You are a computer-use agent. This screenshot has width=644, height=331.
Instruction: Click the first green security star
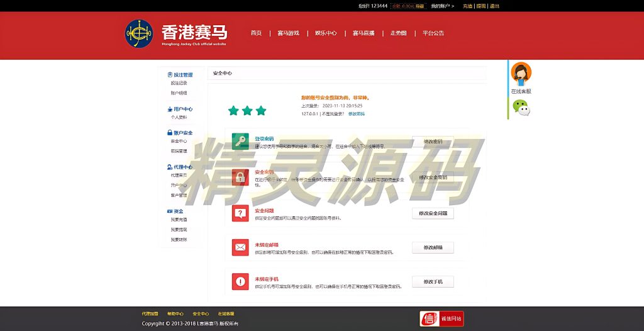(233, 110)
